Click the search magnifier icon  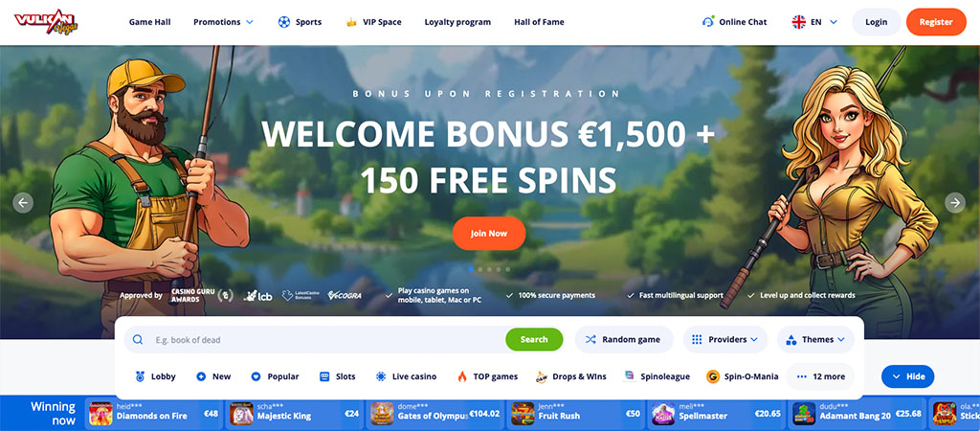[138, 340]
